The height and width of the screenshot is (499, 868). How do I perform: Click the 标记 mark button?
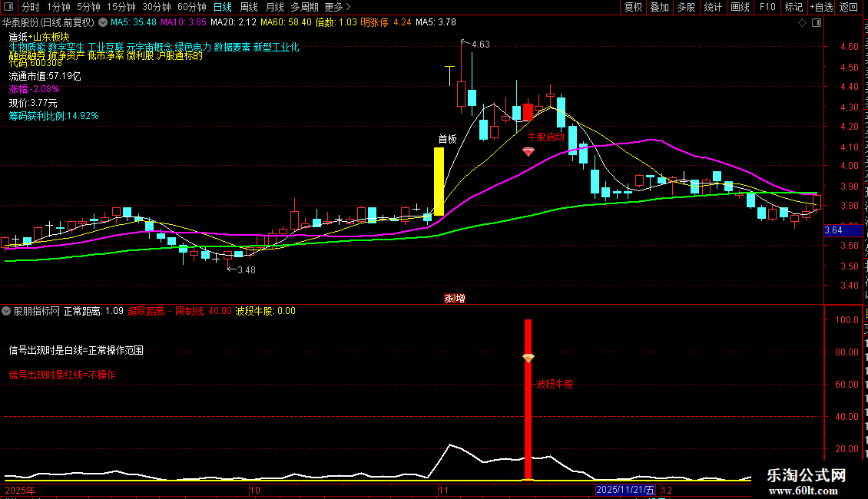coord(793,7)
